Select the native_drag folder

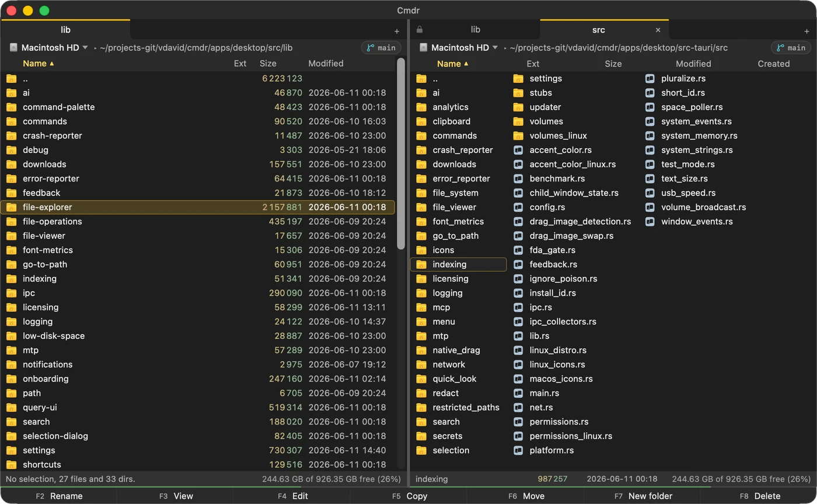459,351
